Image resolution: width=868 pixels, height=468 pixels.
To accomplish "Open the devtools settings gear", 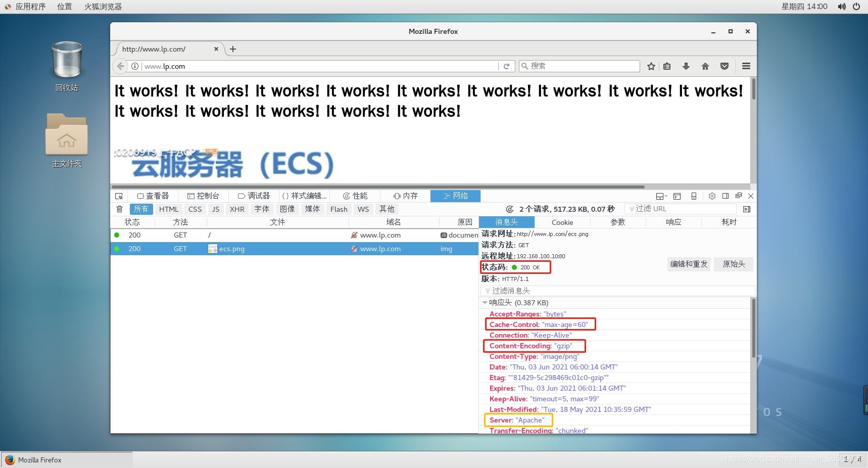I will click(712, 196).
